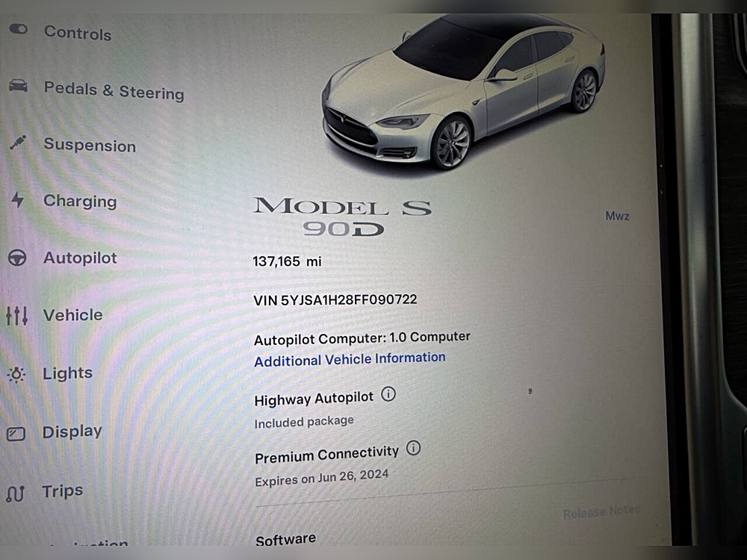Switch to Autopilot settings
The image size is (747, 560).
tap(80, 258)
